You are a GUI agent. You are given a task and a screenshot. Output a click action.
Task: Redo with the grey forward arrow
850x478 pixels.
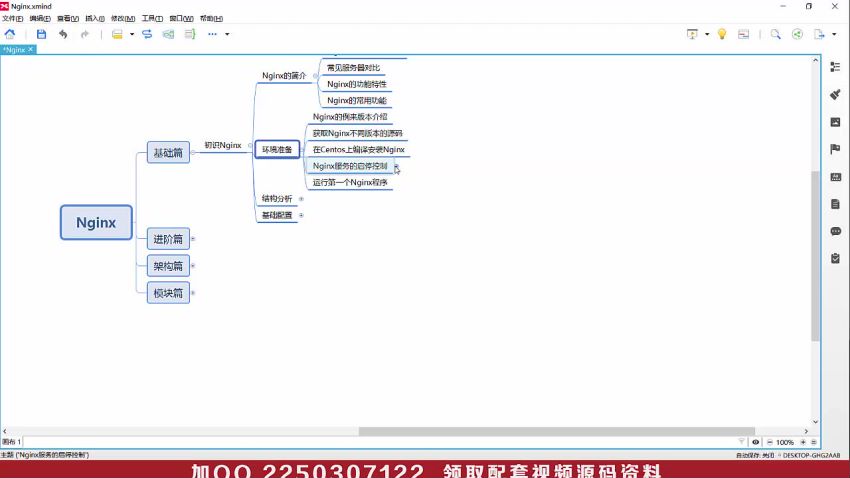[85, 34]
